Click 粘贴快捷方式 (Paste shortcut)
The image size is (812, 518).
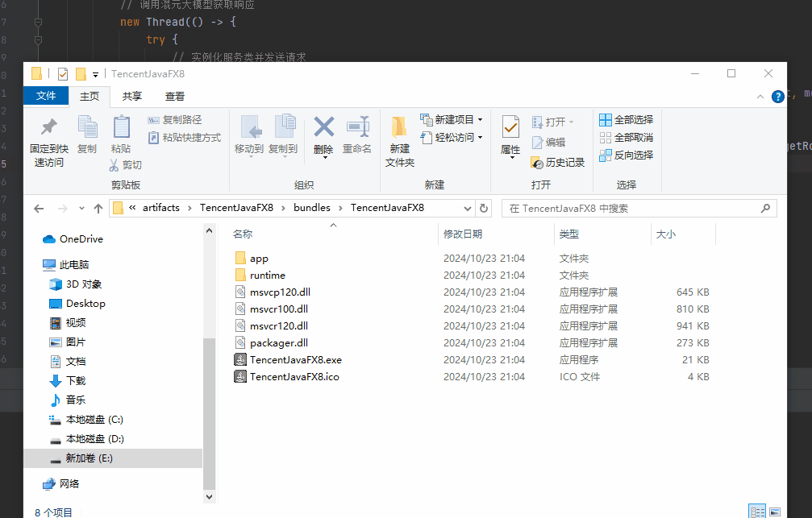coord(185,137)
